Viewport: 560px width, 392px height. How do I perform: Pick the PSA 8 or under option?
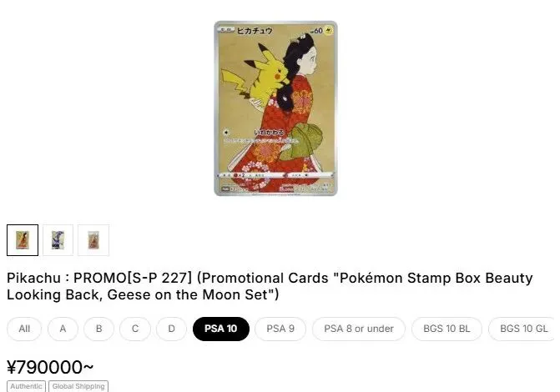(x=359, y=329)
